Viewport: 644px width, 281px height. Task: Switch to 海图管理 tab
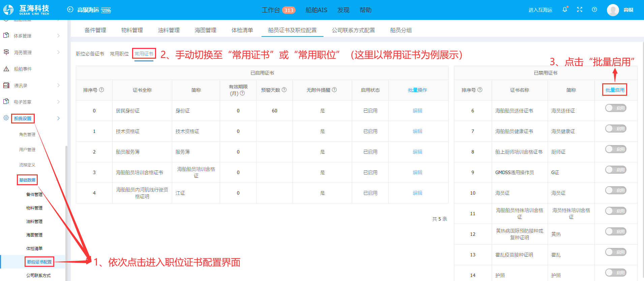pos(206,30)
